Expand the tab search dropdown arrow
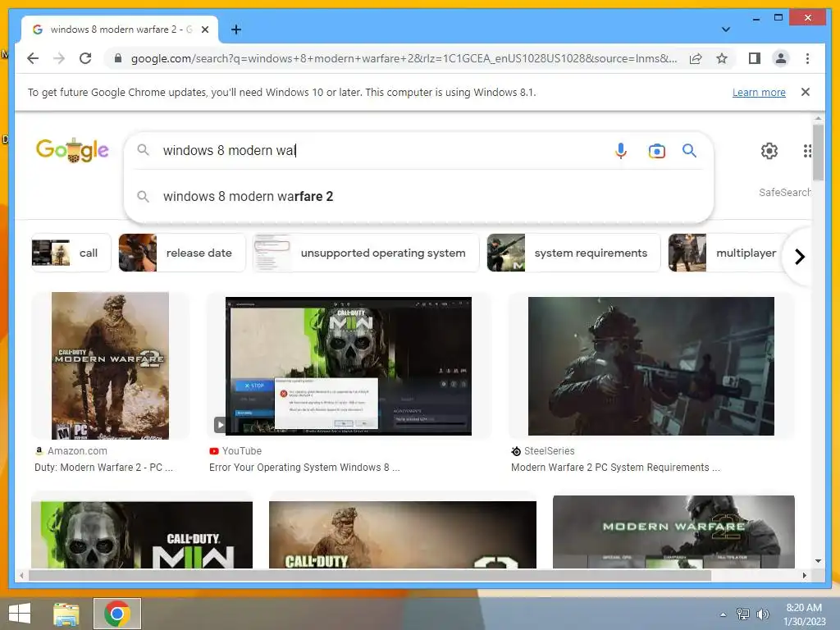The height and width of the screenshot is (630, 840). tap(725, 30)
